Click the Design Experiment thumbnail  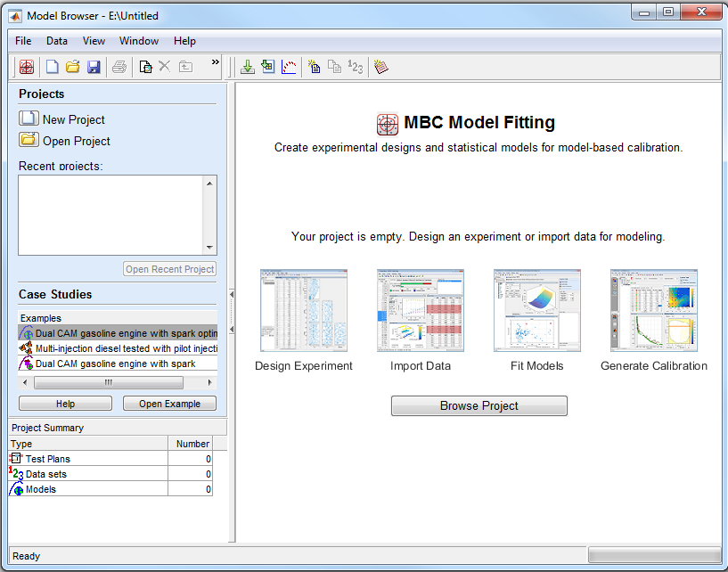(x=304, y=310)
